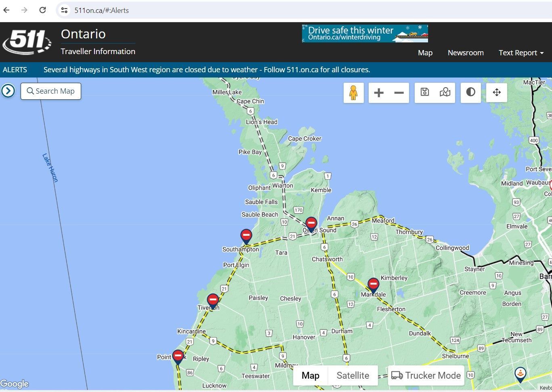Select the Map tab at bottom

tap(310, 375)
